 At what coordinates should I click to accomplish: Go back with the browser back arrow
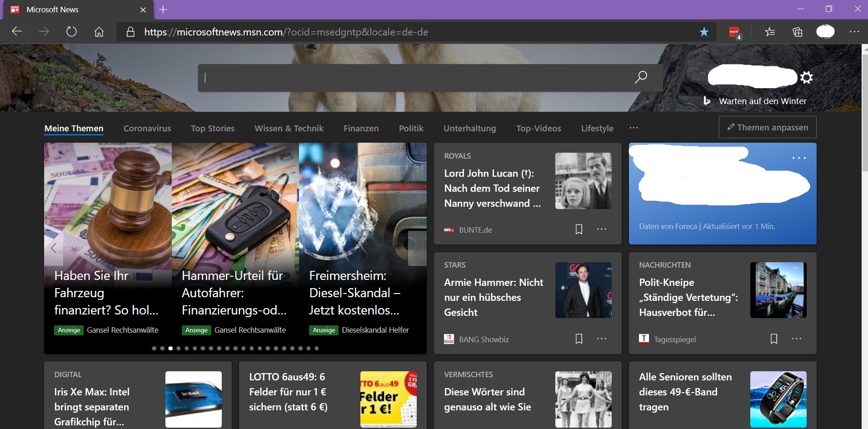tap(17, 32)
